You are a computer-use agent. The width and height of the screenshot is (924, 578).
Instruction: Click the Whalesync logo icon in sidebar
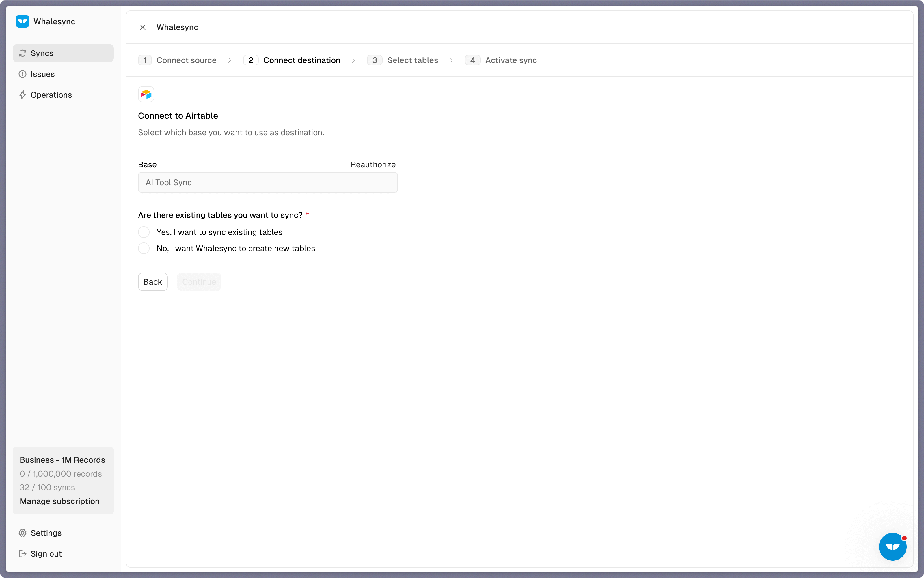tap(23, 21)
